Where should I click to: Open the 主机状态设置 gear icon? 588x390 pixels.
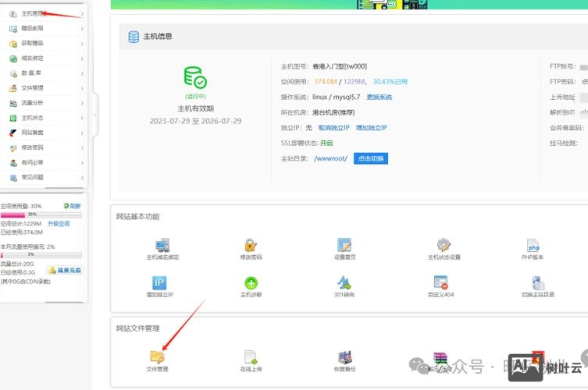[444, 245]
